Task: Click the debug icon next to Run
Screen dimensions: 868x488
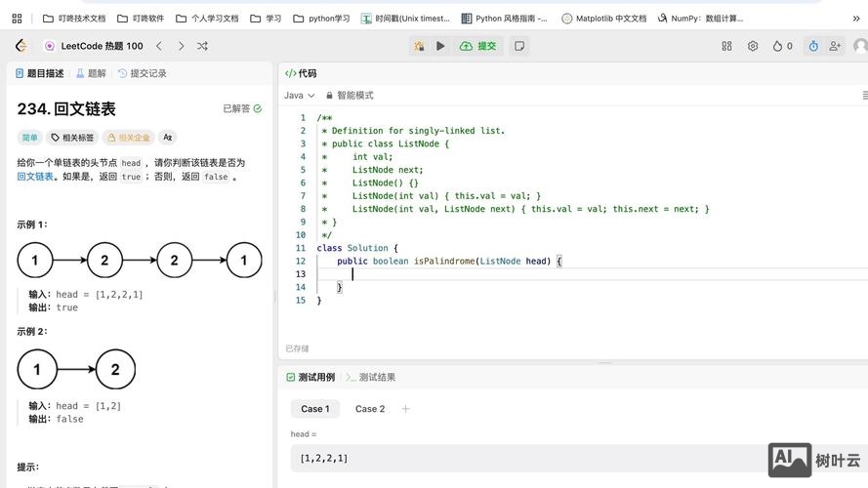Action: (x=419, y=46)
